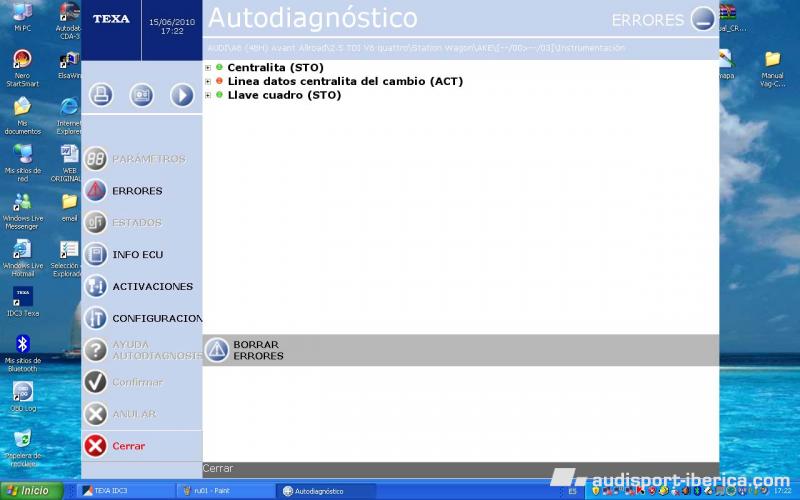Expand the Centralita (STO) node

point(208,67)
